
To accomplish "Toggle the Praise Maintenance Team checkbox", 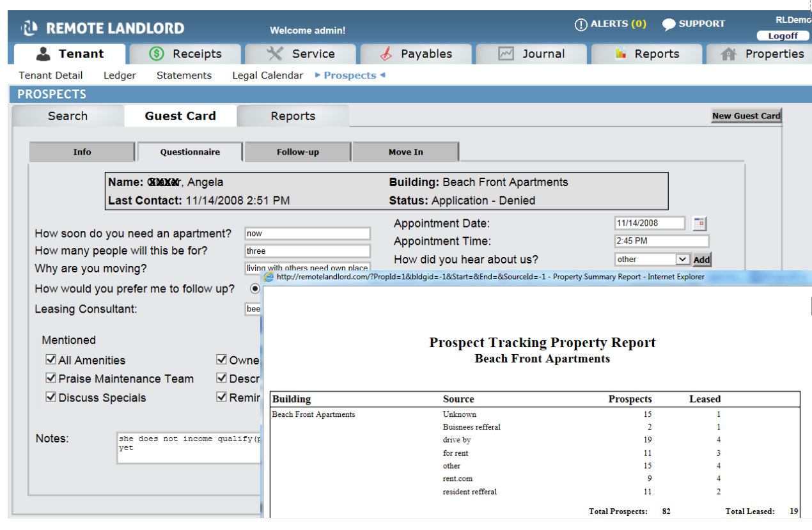I will coord(51,379).
